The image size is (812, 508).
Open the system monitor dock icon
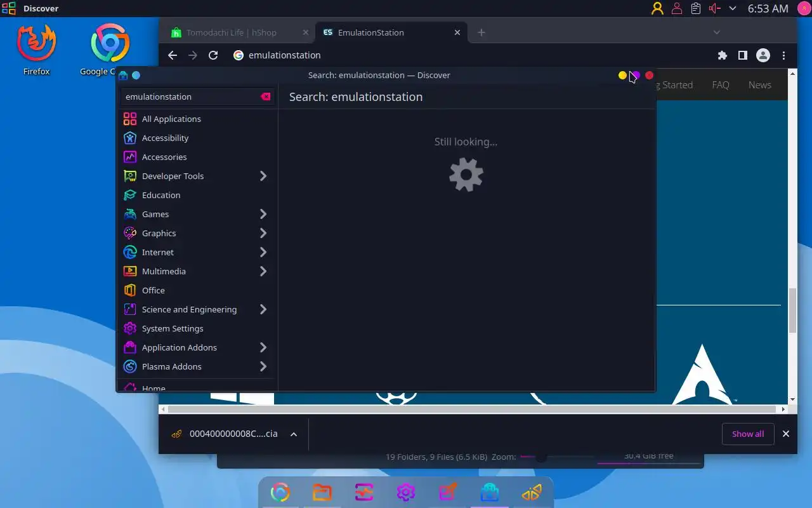(x=364, y=492)
